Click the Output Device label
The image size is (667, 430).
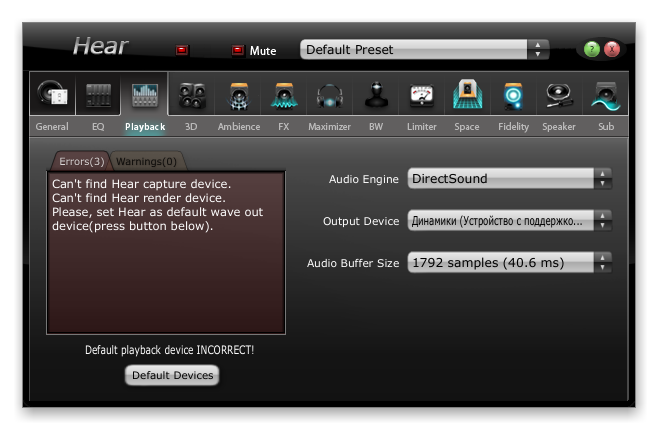[x=361, y=222]
